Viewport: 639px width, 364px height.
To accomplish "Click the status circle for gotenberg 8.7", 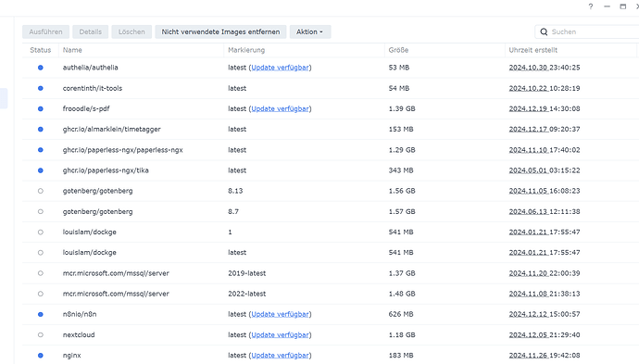I will point(41,211).
